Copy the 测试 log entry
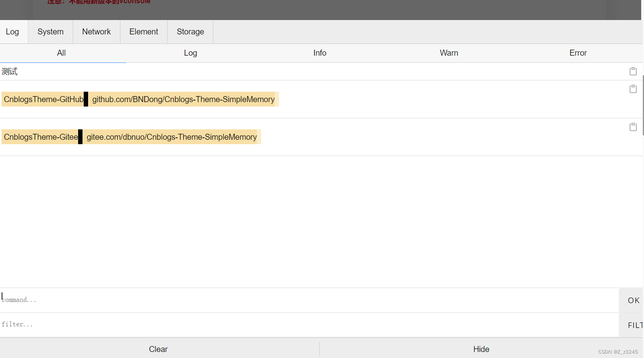This screenshot has height=358, width=644. (633, 71)
